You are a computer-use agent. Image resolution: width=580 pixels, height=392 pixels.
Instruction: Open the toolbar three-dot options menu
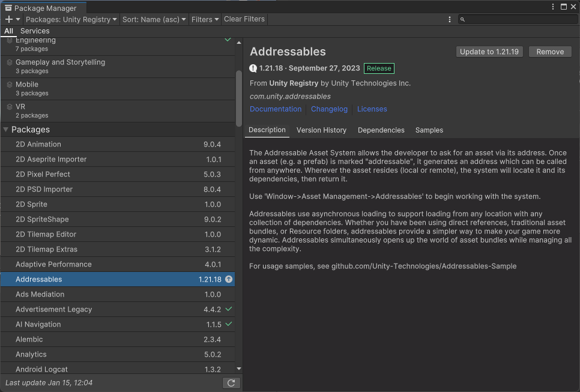pos(450,19)
